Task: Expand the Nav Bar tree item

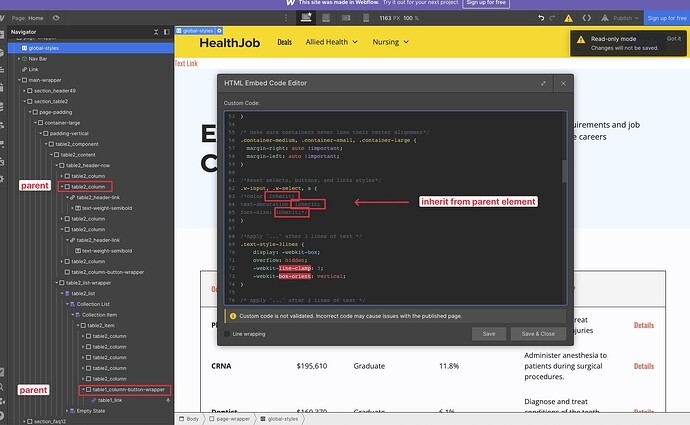Action: tap(19, 59)
